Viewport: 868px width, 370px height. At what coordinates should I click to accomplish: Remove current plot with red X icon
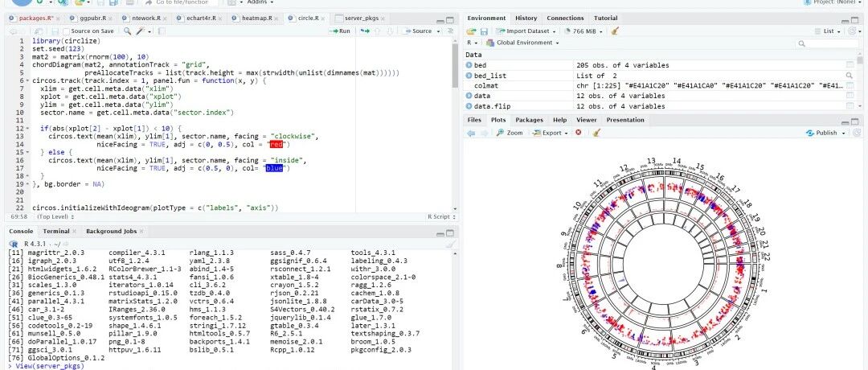point(579,133)
